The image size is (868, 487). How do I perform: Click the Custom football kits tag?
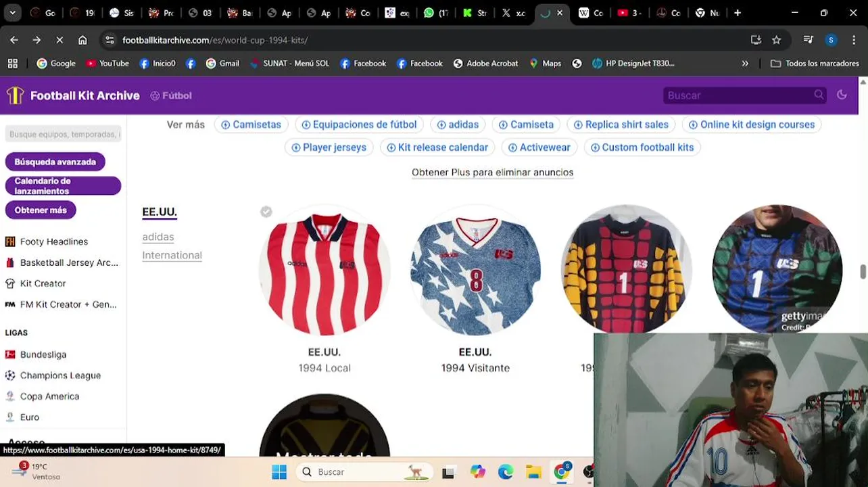pos(642,147)
